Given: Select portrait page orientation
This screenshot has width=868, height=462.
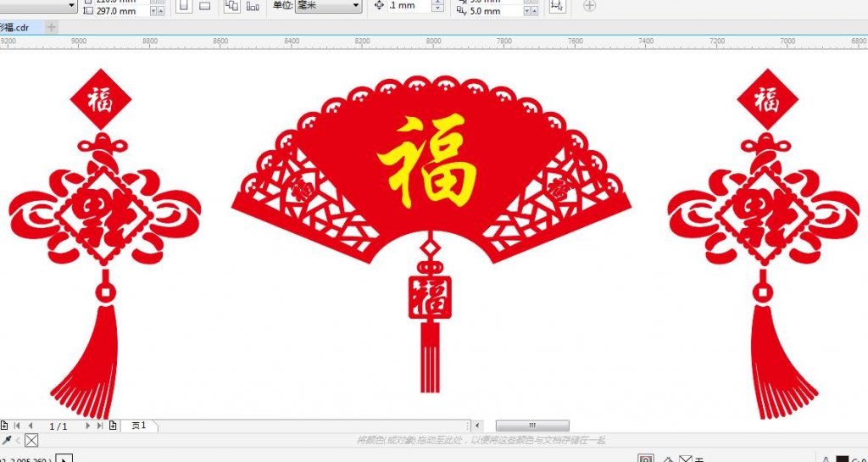Looking at the screenshot, I should 184,6.
